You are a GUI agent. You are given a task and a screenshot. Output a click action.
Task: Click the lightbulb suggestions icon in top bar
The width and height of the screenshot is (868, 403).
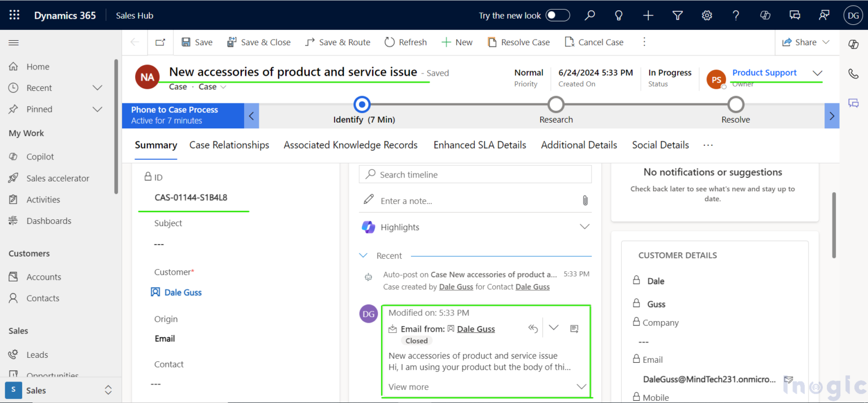619,15
